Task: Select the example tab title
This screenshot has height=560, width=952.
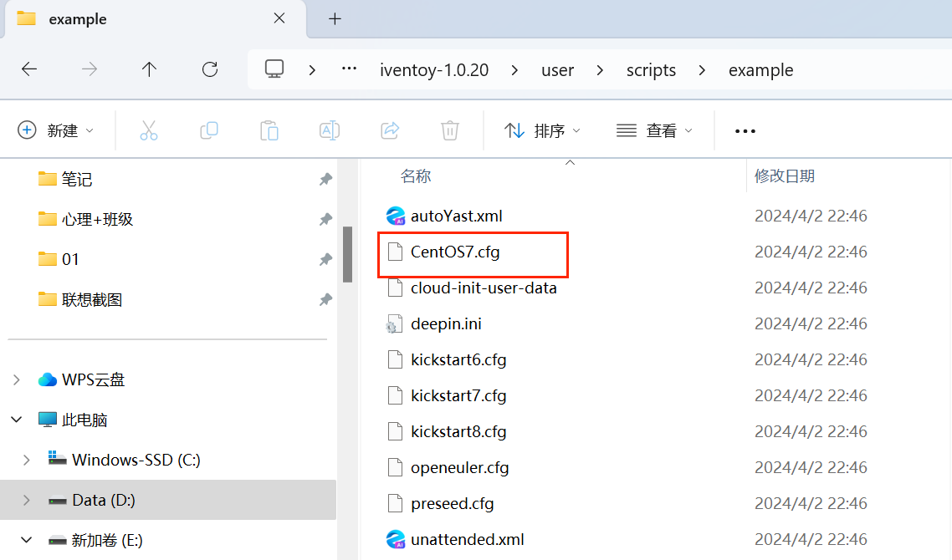Action: 78,19
